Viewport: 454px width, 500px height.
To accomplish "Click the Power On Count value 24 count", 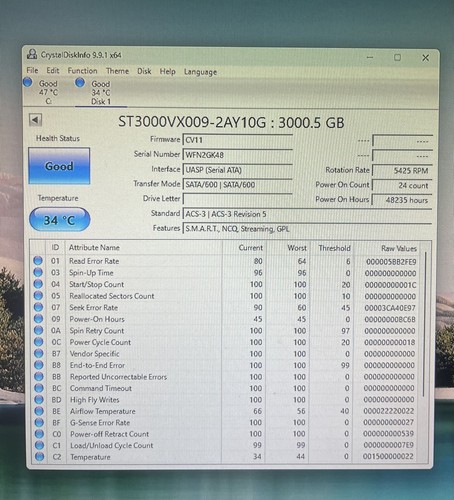I will point(402,185).
